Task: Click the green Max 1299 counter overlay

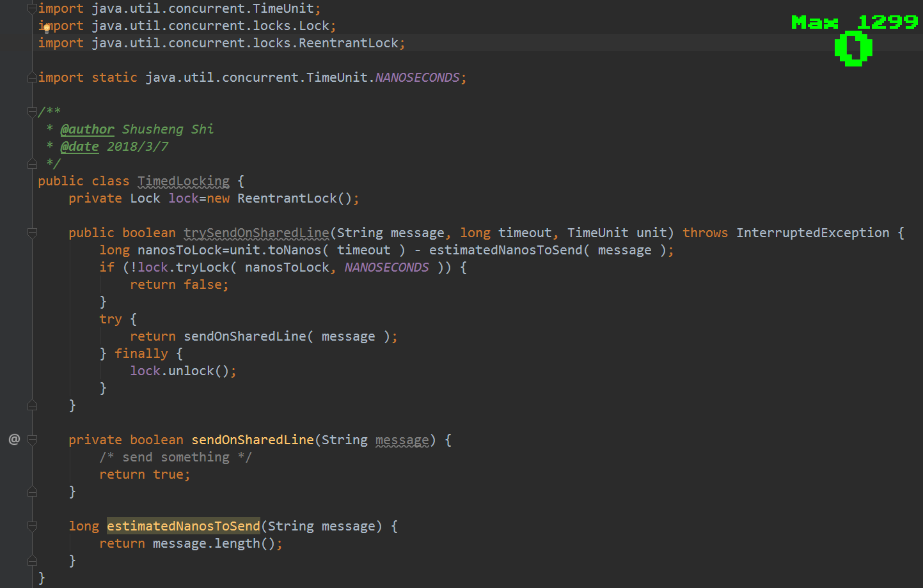Action: [x=854, y=22]
